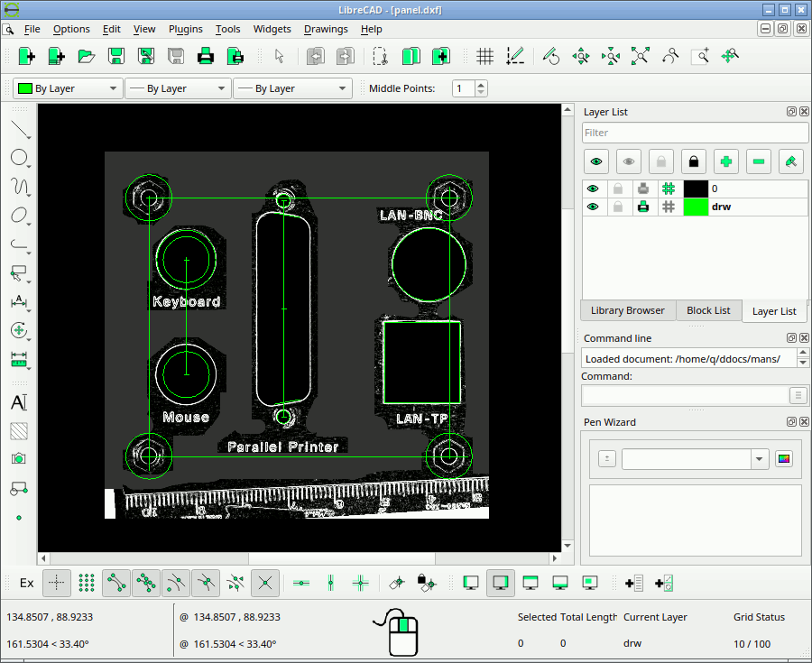
Task: Click the Open file folder icon
Action: click(86, 56)
